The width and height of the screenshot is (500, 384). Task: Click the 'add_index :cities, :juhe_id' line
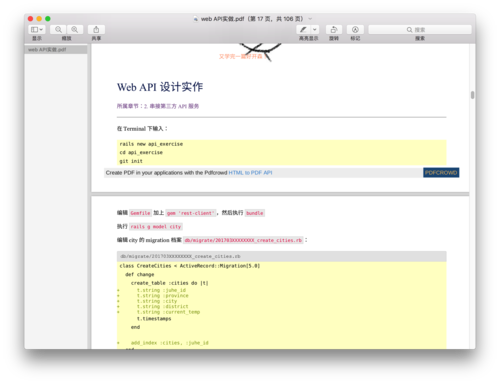click(170, 343)
